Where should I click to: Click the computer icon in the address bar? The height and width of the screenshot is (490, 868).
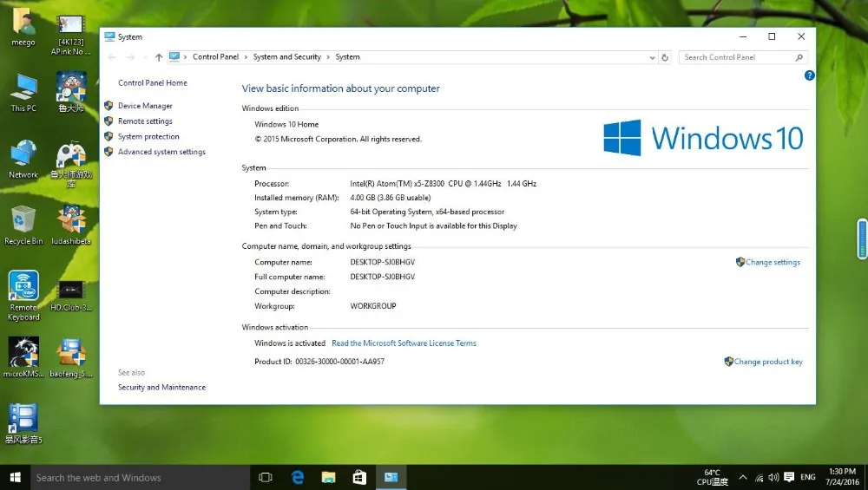coord(174,56)
